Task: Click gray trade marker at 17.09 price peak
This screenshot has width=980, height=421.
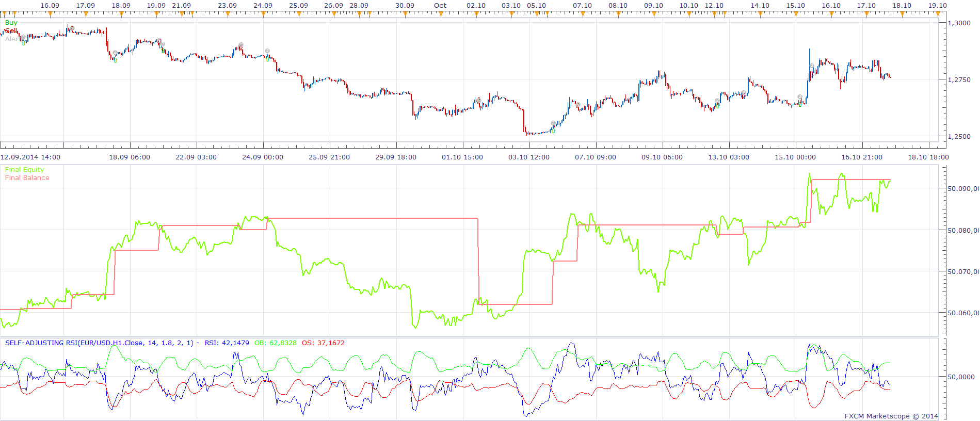Action: (72, 28)
